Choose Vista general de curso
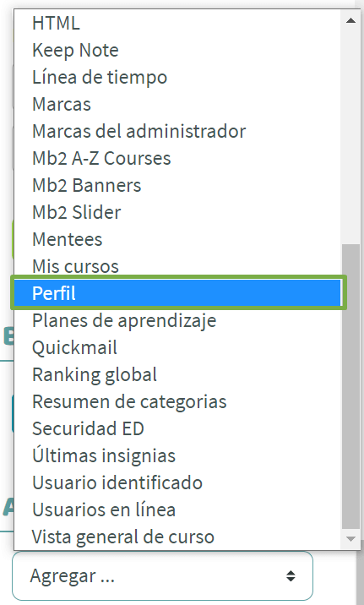Viewport: 364px width, 605px height. [177, 537]
